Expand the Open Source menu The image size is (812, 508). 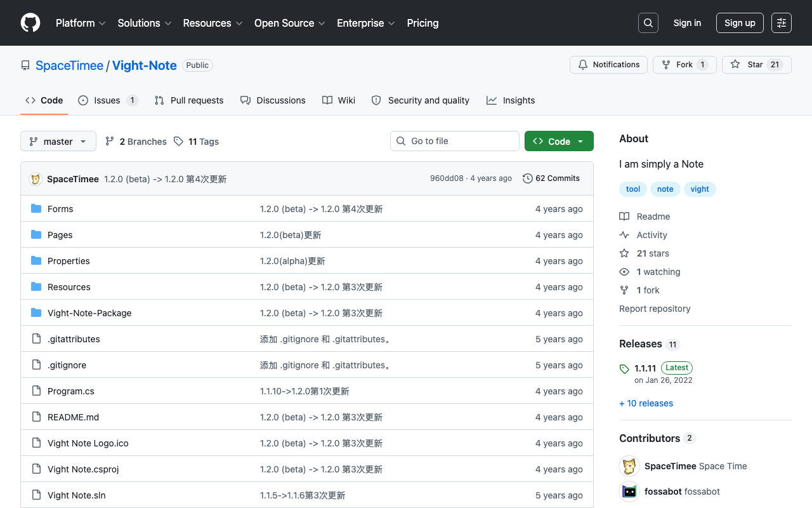pyautogui.click(x=290, y=23)
